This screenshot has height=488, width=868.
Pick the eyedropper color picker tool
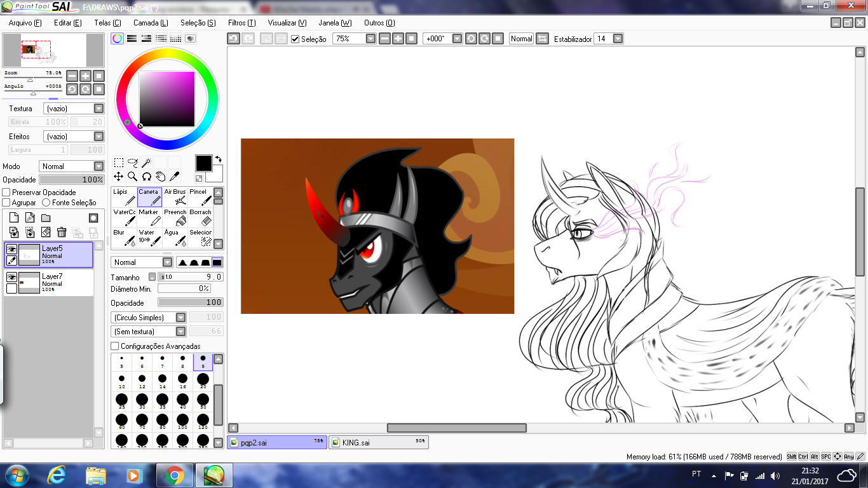[x=175, y=177]
